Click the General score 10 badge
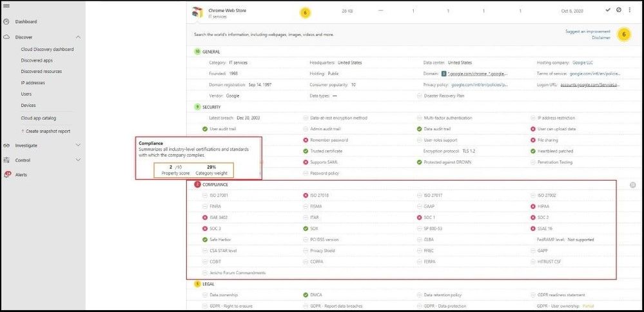The width and height of the screenshot is (644, 312). [197, 52]
